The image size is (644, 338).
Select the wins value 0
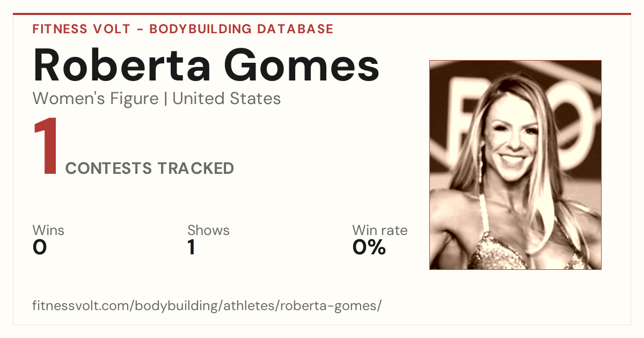pyautogui.click(x=40, y=247)
